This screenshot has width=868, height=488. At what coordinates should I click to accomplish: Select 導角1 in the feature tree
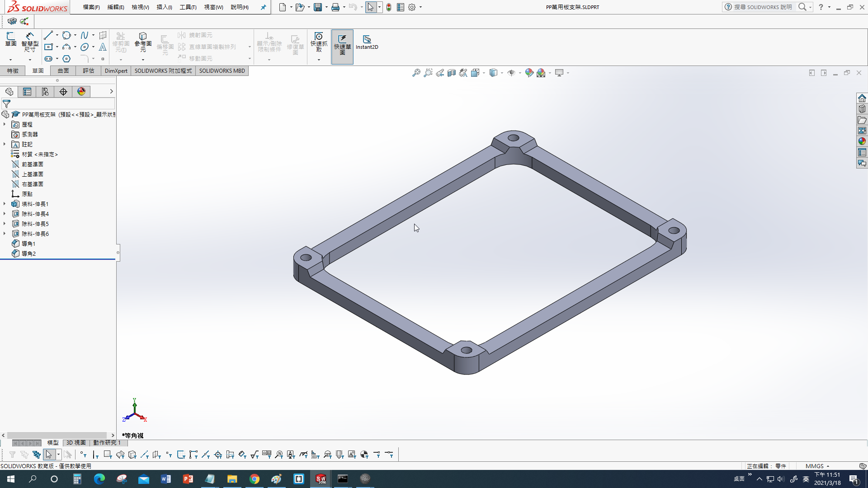28,244
